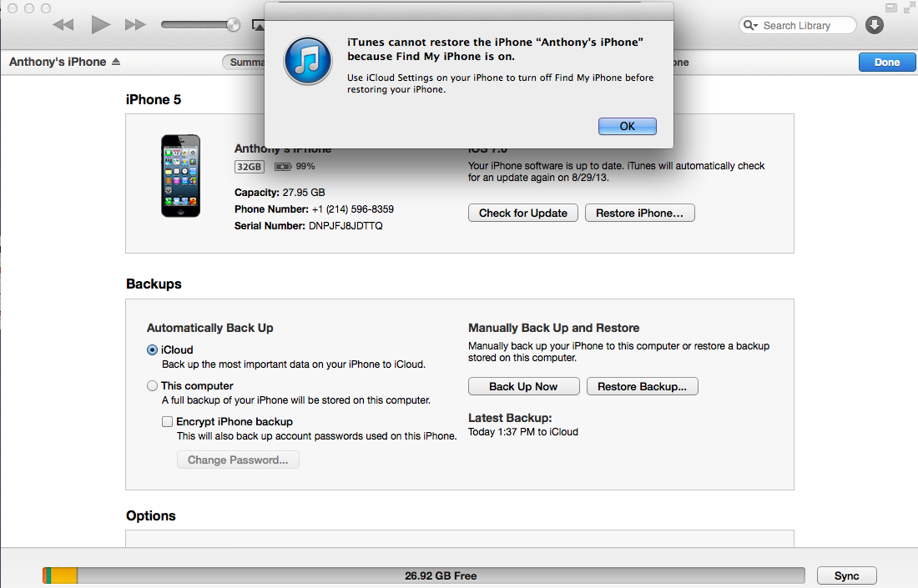The height and width of the screenshot is (588, 918).
Task: Open the downloads arrow icon
Action: pyautogui.click(x=874, y=25)
